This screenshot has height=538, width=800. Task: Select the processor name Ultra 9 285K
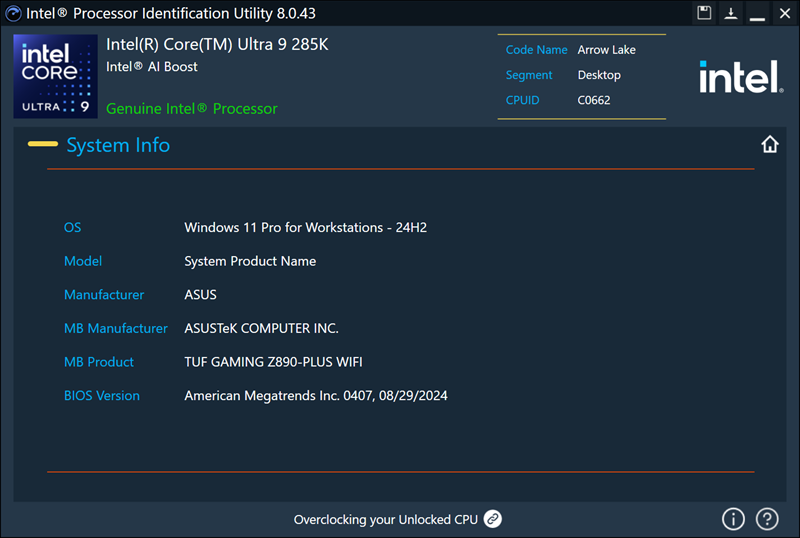click(x=217, y=44)
